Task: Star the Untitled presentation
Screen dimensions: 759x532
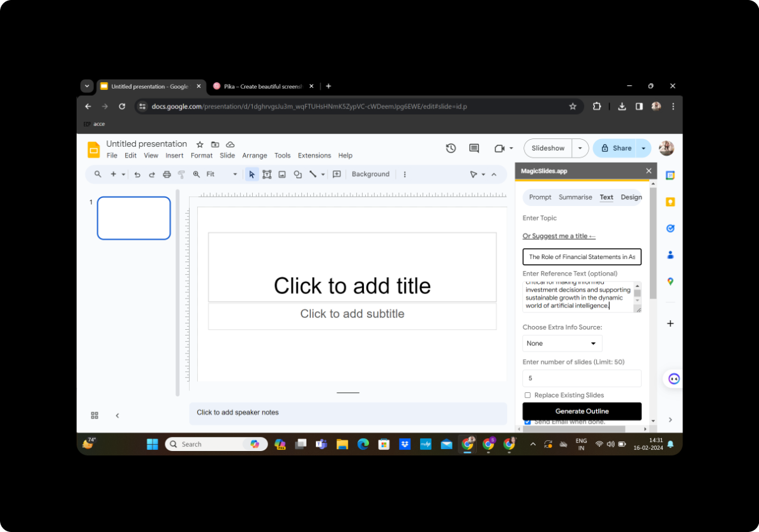Action: [x=200, y=144]
